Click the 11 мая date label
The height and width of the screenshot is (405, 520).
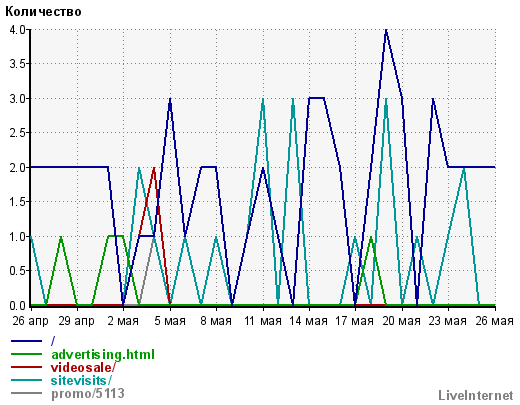(x=263, y=321)
